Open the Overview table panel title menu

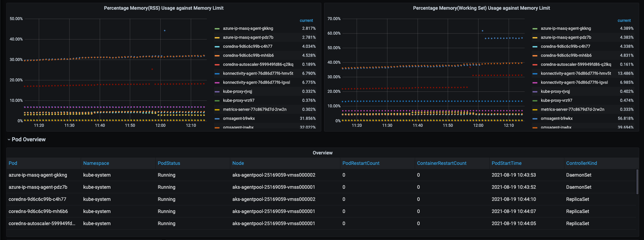pos(322,153)
